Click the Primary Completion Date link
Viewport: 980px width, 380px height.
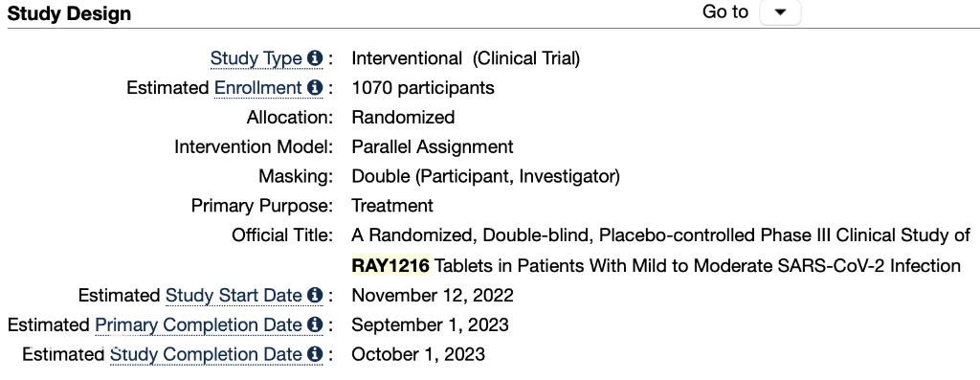(x=199, y=325)
